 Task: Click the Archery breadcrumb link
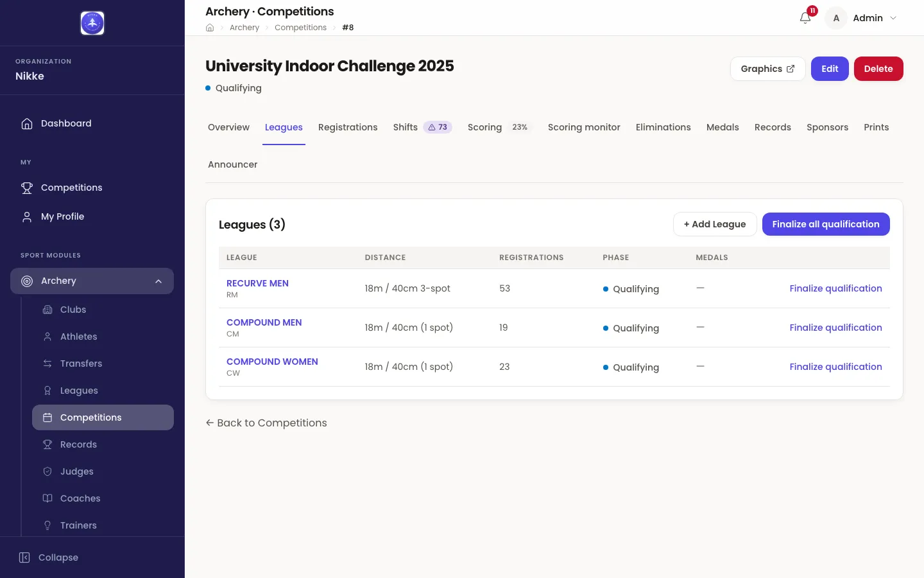[x=244, y=28]
